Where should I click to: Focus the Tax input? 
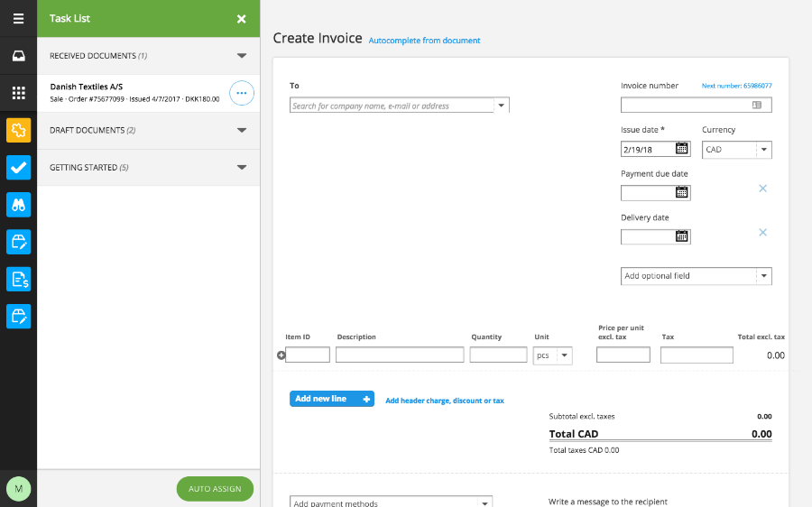pyautogui.click(x=697, y=355)
